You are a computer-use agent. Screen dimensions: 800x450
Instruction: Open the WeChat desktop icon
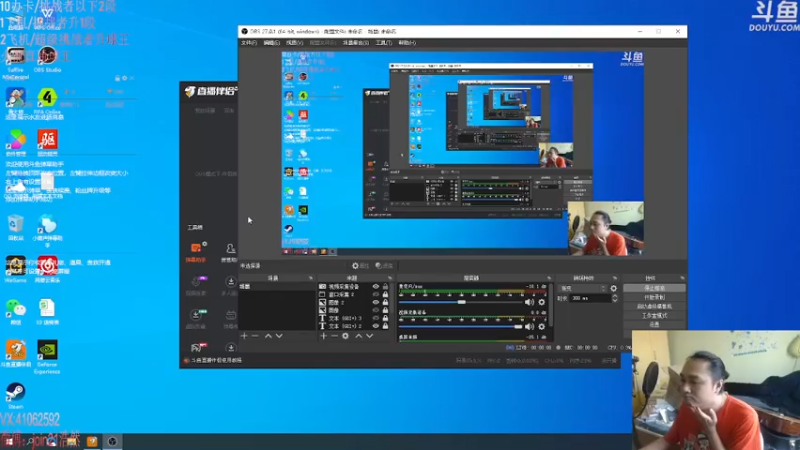tap(16, 312)
